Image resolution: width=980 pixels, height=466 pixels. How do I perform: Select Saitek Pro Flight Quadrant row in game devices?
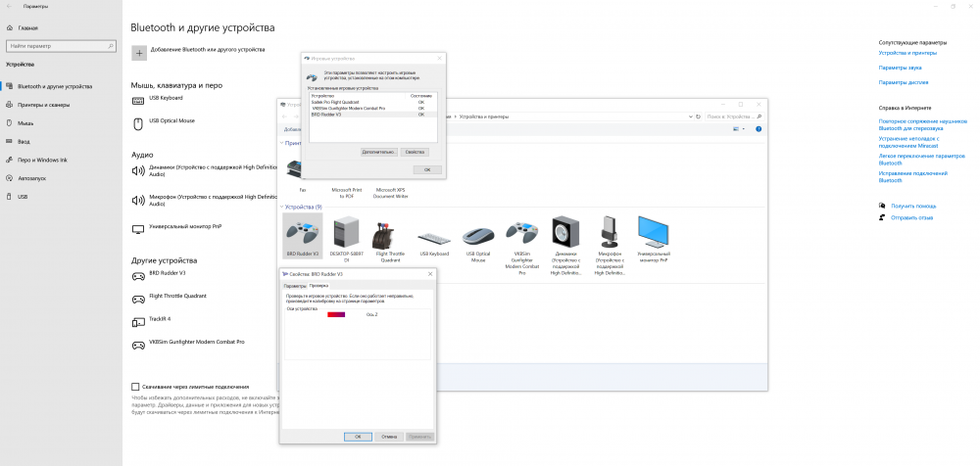click(373, 102)
